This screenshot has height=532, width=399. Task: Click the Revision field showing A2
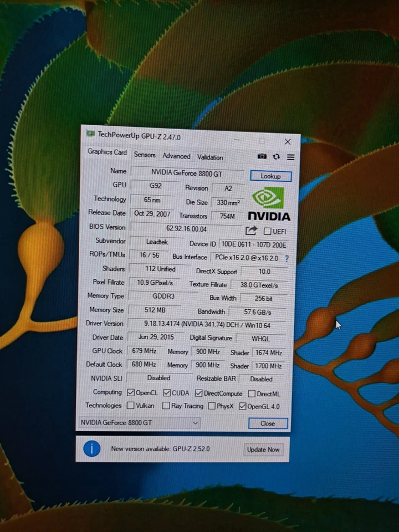coord(228,188)
